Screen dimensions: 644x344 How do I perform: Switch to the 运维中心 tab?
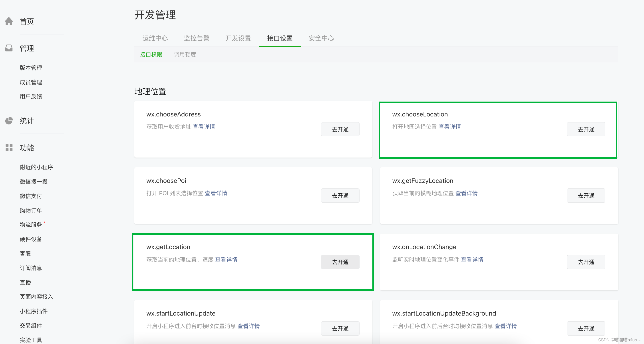click(x=155, y=38)
